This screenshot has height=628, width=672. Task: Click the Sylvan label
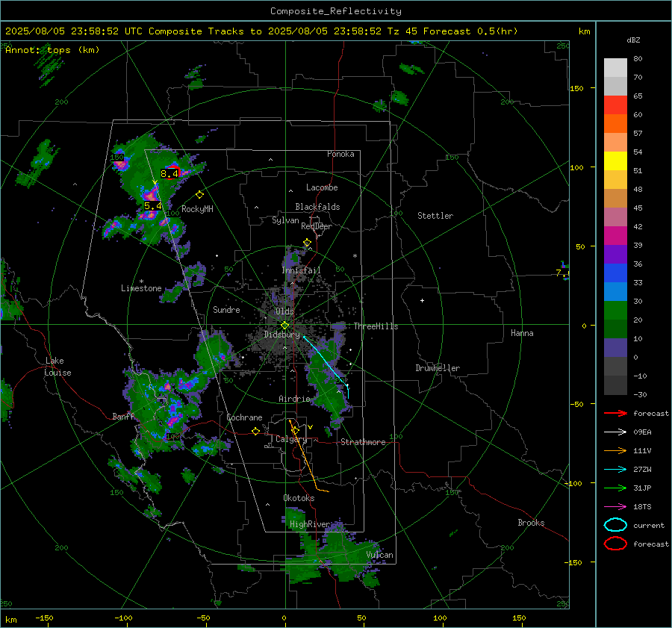click(x=285, y=220)
